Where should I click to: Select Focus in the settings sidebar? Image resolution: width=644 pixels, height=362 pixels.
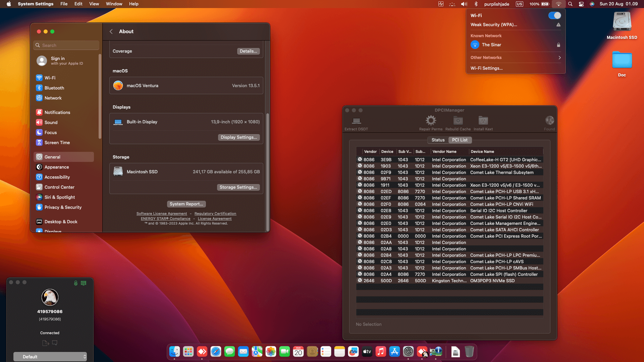click(x=63, y=132)
